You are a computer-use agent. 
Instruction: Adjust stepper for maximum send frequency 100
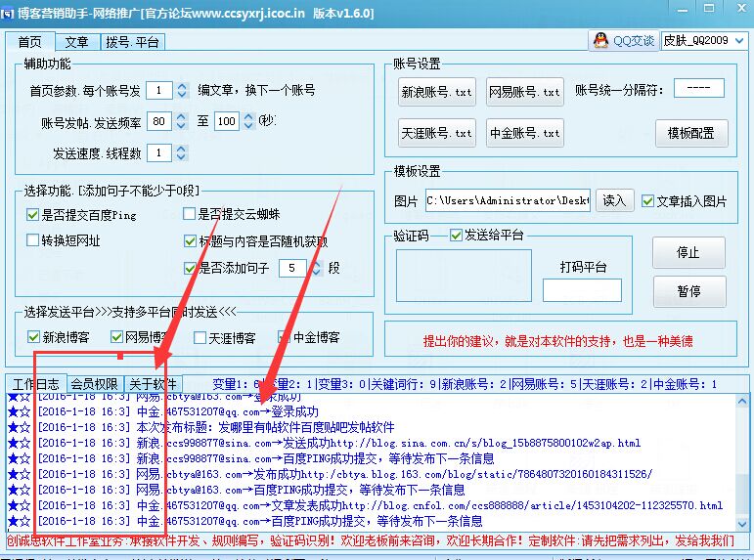point(248,121)
